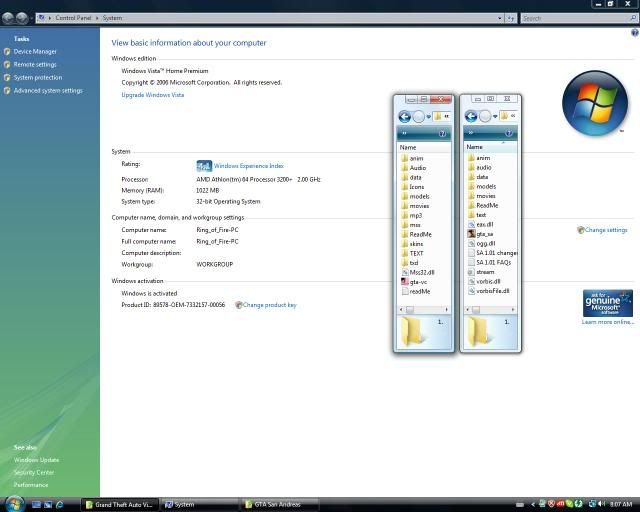The image size is (640, 512).
Task: Open the Windows Start orb
Action: [14, 504]
